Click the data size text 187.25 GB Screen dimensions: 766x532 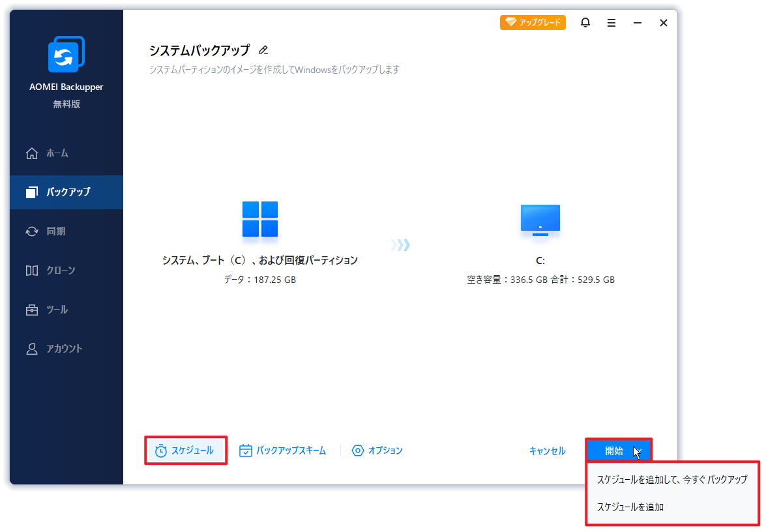pyautogui.click(x=274, y=280)
